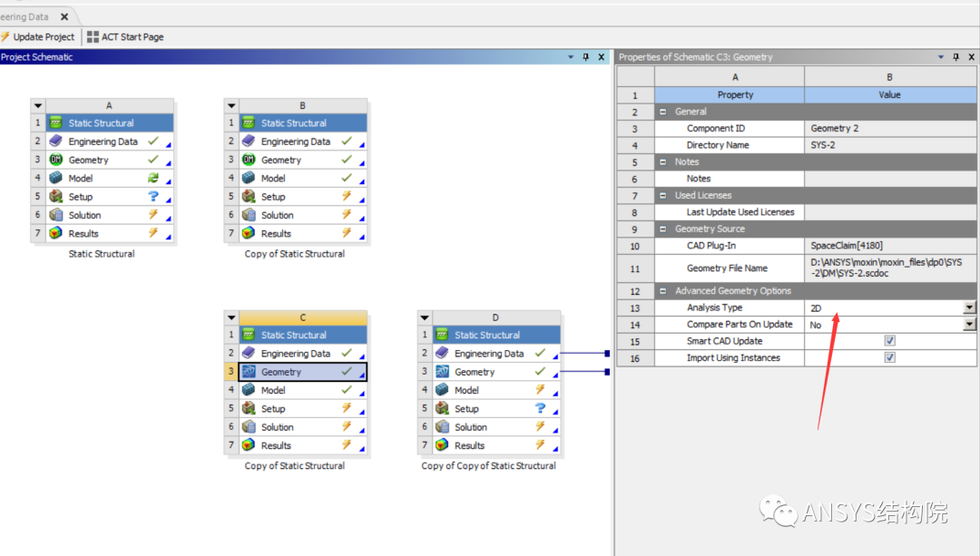Select Model cell in system D
The image size is (980, 556).
coord(496,390)
